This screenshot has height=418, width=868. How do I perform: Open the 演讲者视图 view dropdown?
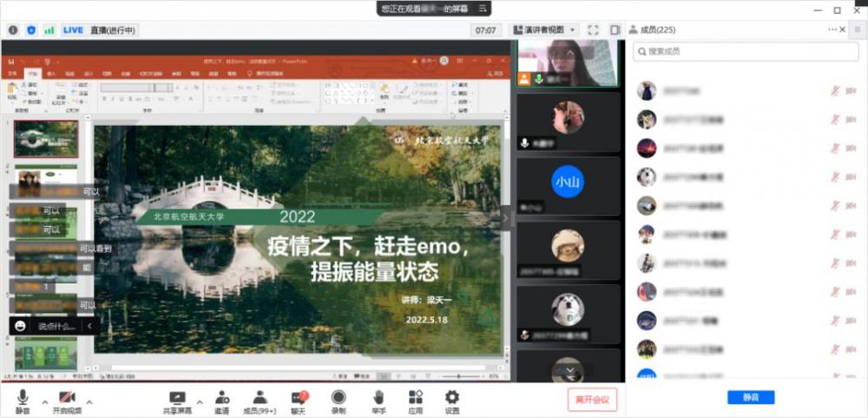tap(544, 30)
